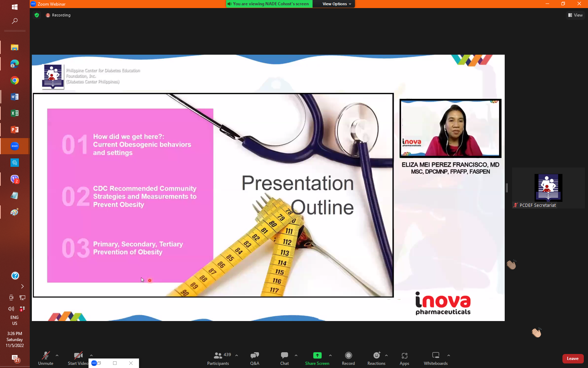Open the View Options dropdown
The image size is (588, 368).
(336, 4)
